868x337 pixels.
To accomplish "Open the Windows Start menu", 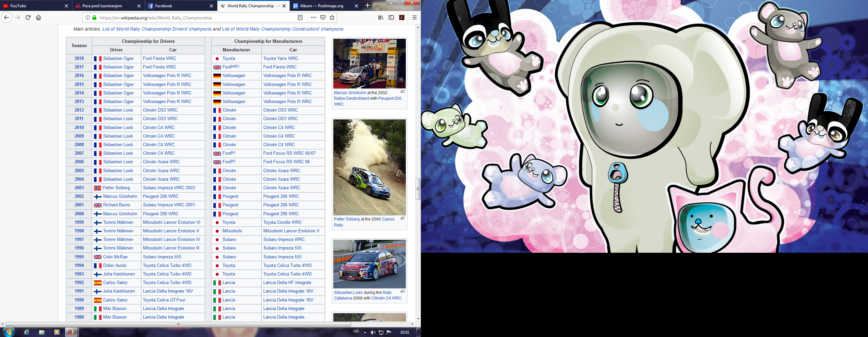I will pyautogui.click(x=9, y=332).
